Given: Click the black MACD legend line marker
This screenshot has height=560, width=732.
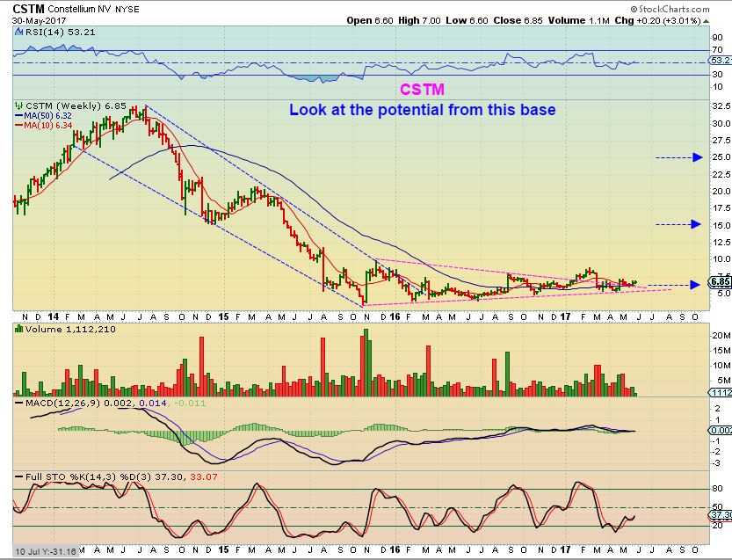Looking at the screenshot, I should tap(19, 403).
